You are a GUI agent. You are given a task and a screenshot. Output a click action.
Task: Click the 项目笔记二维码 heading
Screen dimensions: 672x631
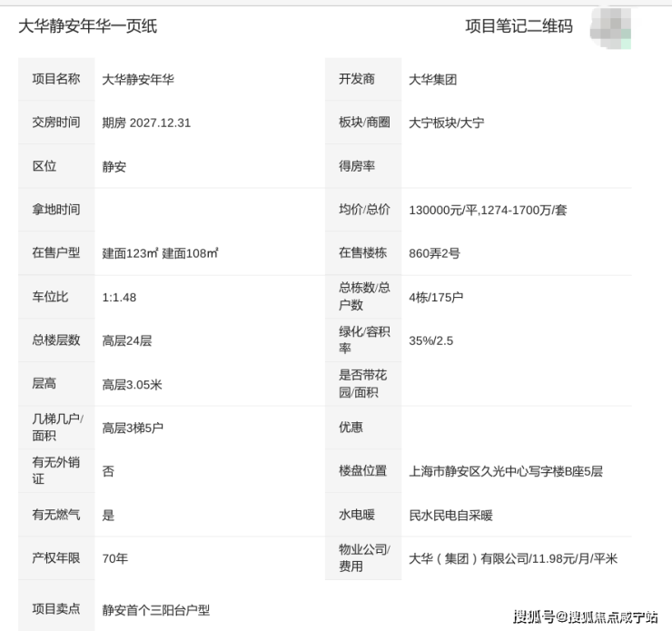pos(519,26)
